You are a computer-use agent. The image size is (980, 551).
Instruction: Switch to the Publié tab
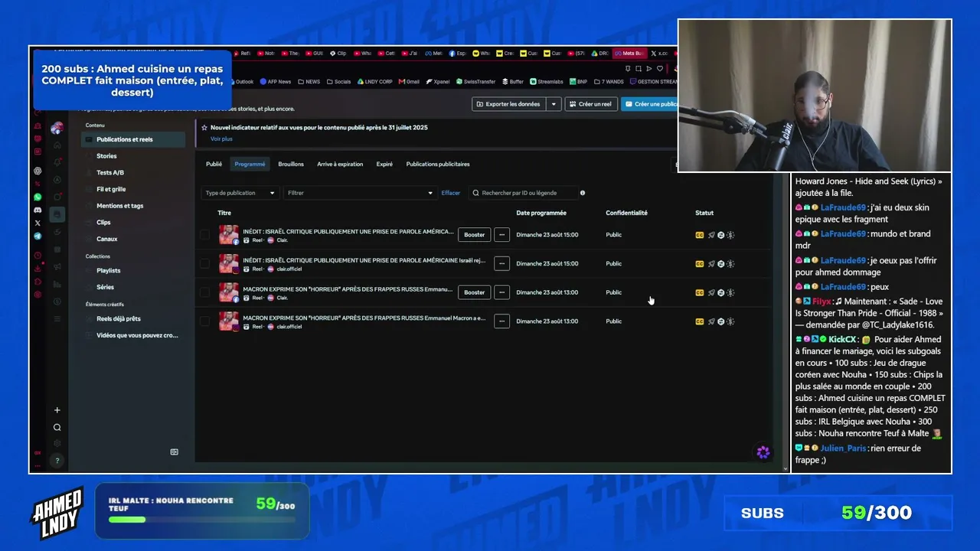(x=214, y=164)
